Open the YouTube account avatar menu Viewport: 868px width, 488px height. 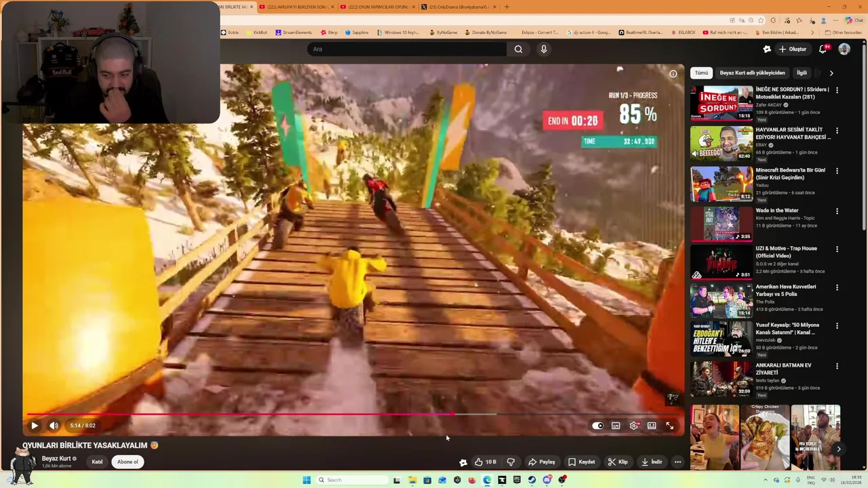[844, 49]
